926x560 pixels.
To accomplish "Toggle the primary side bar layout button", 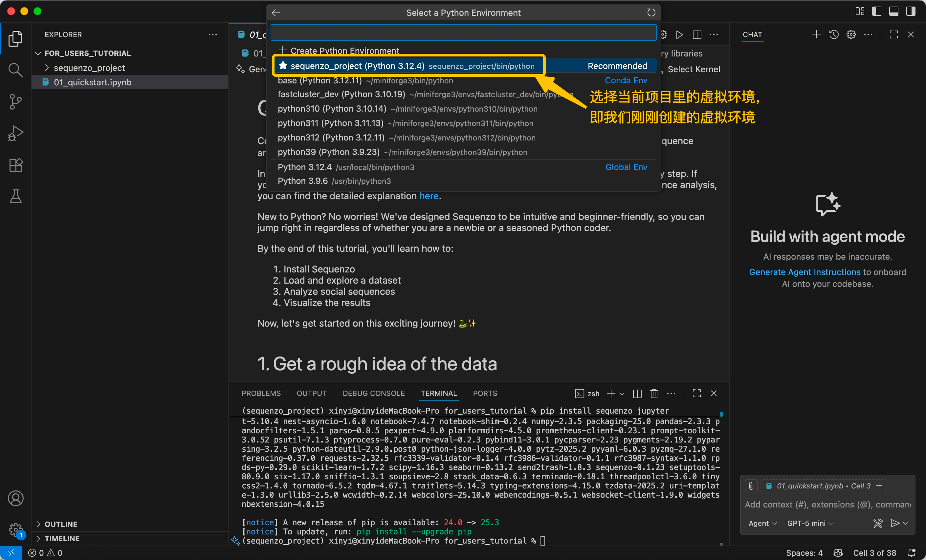I will (876, 11).
